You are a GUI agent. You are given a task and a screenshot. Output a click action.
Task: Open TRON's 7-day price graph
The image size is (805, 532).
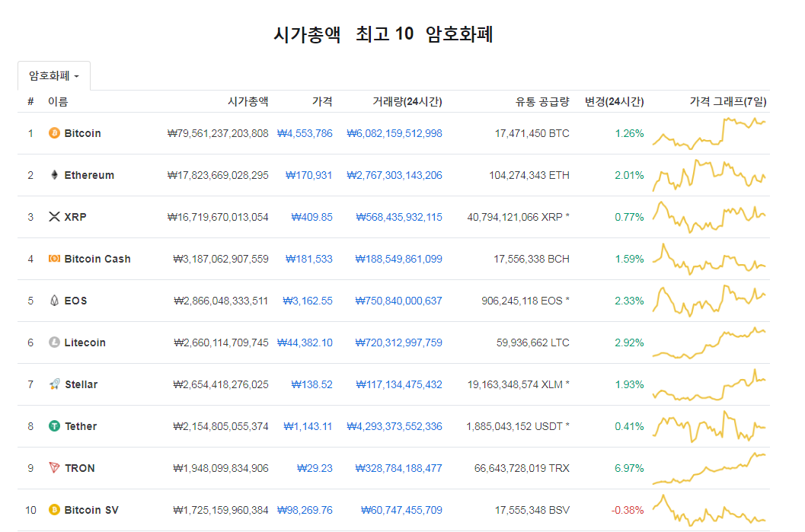(x=709, y=468)
